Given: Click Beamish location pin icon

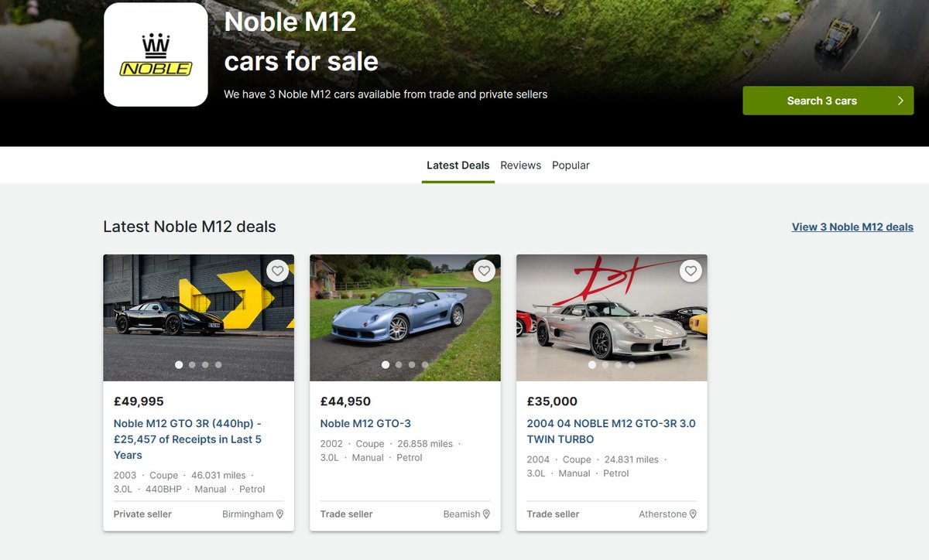Looking at the screenshot, I should (487, 514).
